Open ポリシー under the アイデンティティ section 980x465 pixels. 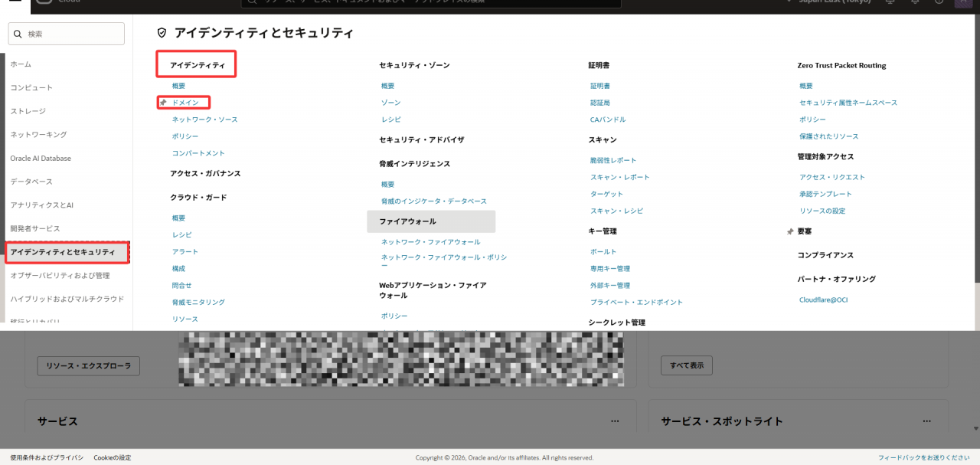tap(185, 136)
